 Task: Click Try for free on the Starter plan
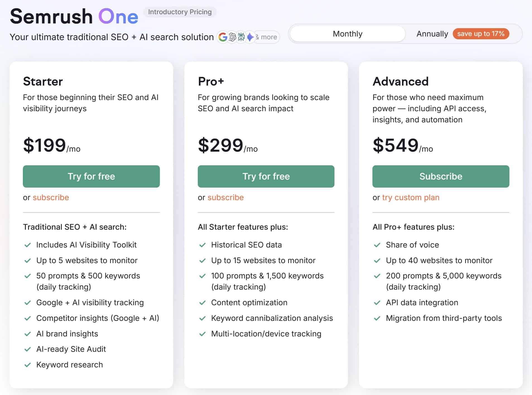pyautogui.click(x=91, y=176)
